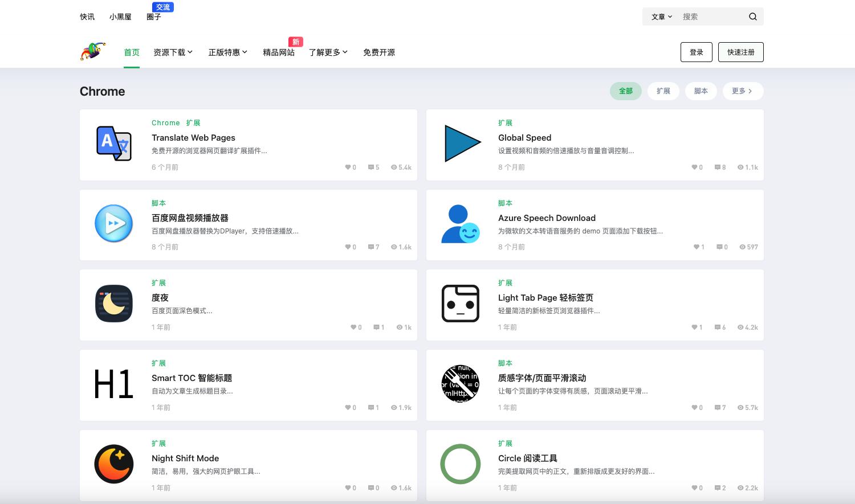The height and width of the screenshot is (504, 855).
Task: Open the Translate Web Pages title link
Action: point(193,138)
